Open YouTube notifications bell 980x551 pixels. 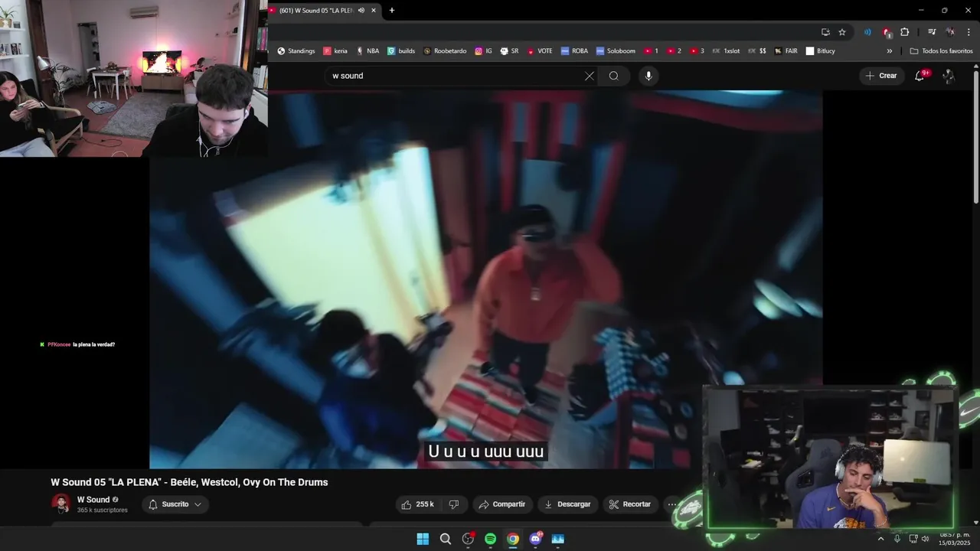920,76
